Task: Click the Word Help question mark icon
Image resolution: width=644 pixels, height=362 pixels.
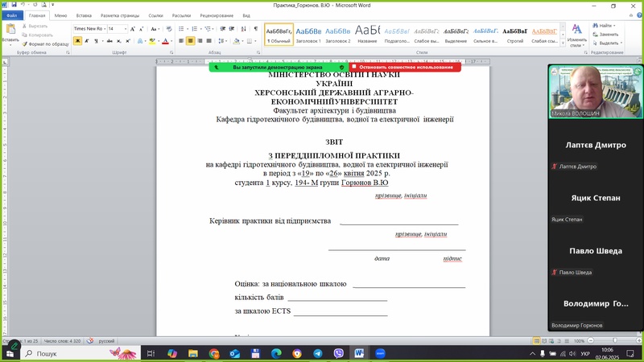Action: pos(639,15)
